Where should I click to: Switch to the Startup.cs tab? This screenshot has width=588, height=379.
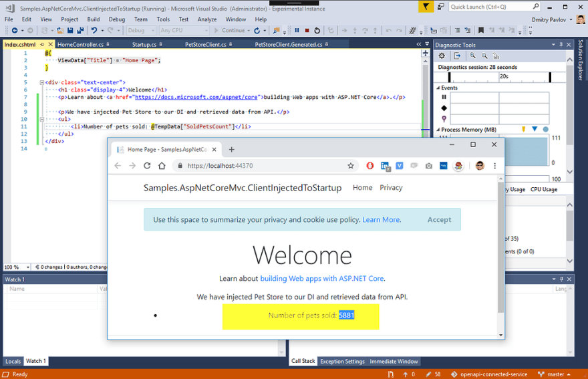tap(147, 44)
